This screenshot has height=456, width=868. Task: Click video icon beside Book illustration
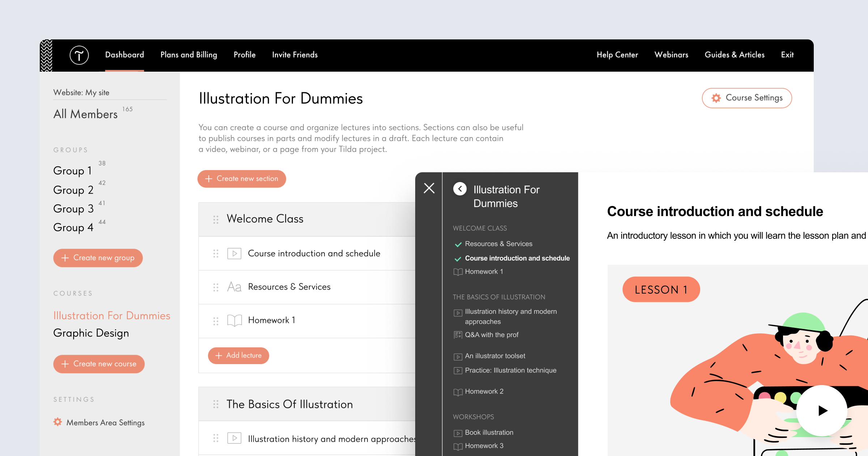click(x=458, y=433)
